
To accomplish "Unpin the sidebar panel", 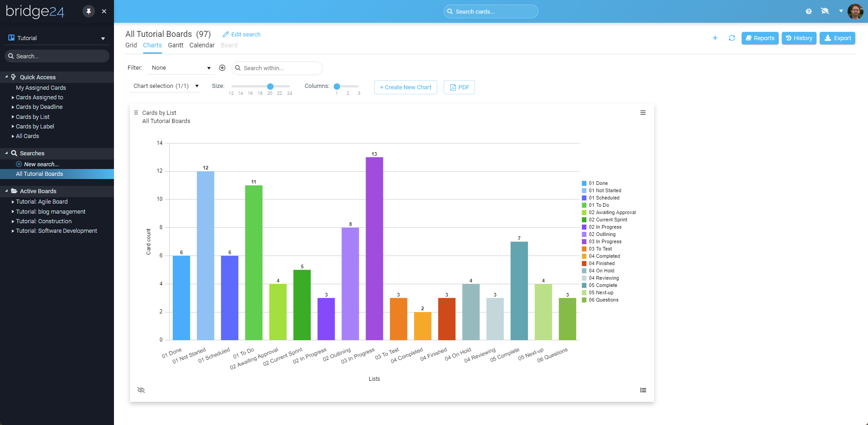I will click(88, 11).
